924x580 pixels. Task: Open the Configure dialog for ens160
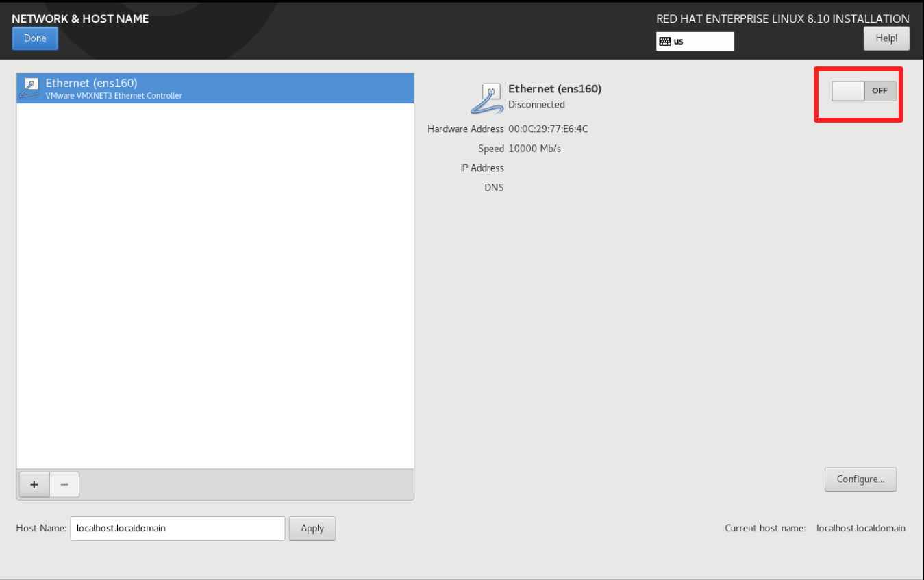(x=860, y=479)
